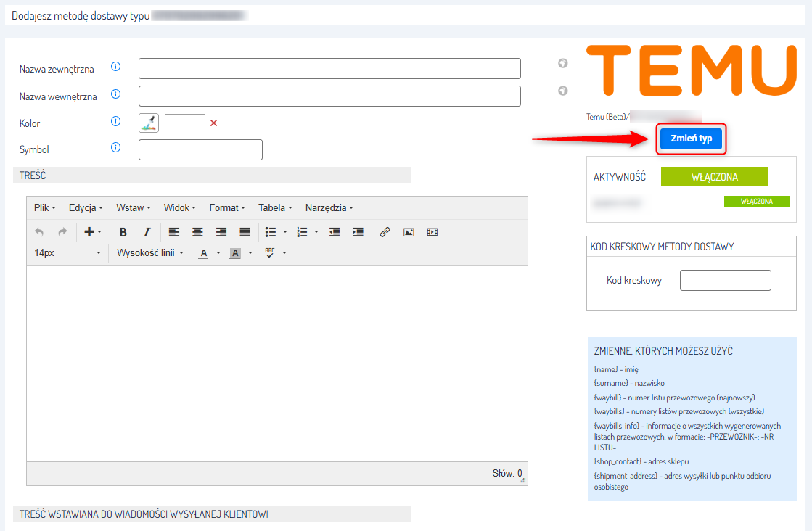Click the insert media video icon
Image resolution: width=812 pixels, height=531 pixels.
point(432,232)
